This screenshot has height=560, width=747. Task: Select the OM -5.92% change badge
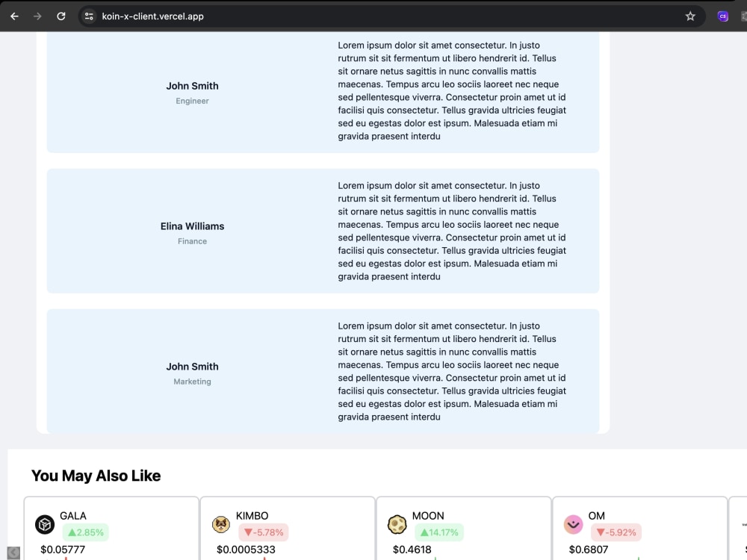coord(616,532)
